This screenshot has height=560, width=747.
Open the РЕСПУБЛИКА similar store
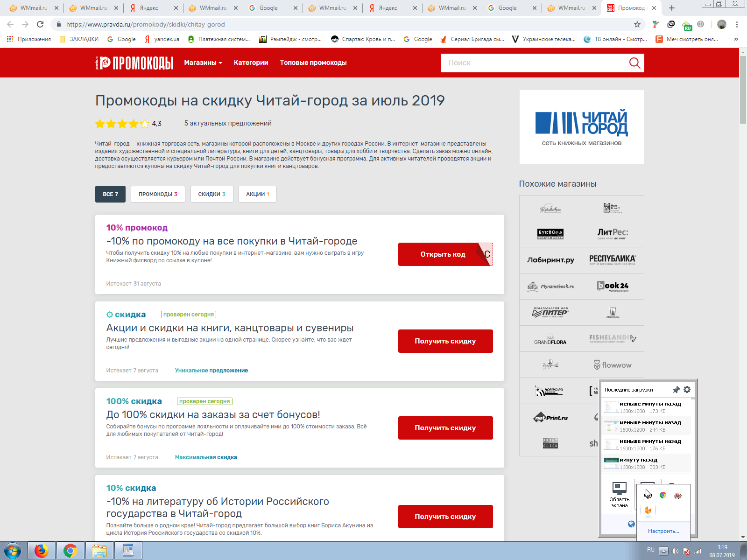(613, 260)
